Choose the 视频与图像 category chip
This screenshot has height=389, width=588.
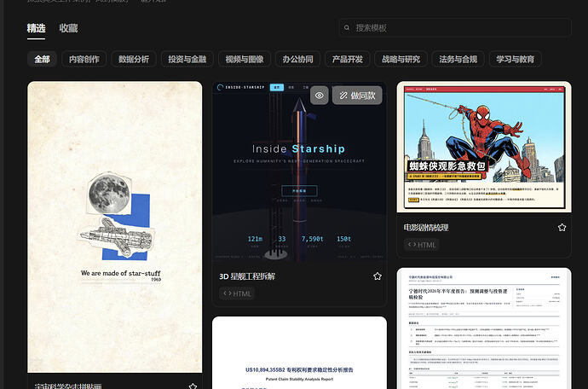pyautogui.click(x=245, y=60)
